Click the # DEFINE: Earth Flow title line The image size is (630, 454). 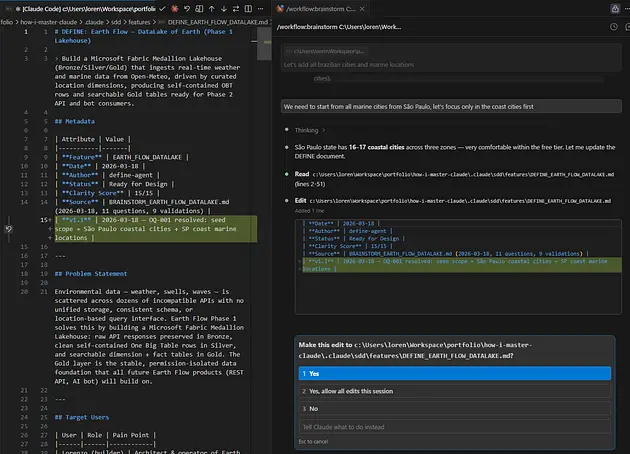[143, 36]
